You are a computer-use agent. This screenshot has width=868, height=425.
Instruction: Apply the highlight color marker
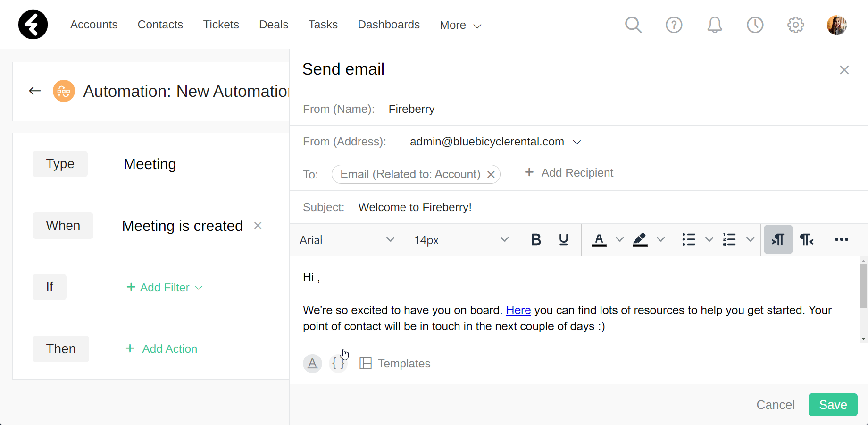click(x=640, y=240)
